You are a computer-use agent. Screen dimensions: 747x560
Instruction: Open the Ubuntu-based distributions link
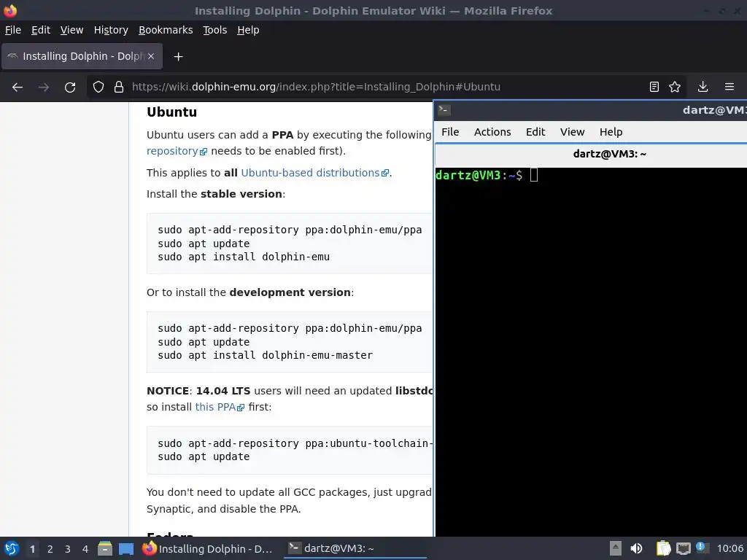point(315,173)
